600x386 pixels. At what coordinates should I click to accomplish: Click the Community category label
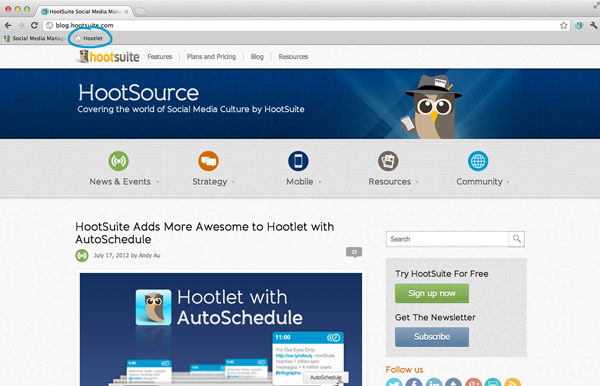(479, 182)
